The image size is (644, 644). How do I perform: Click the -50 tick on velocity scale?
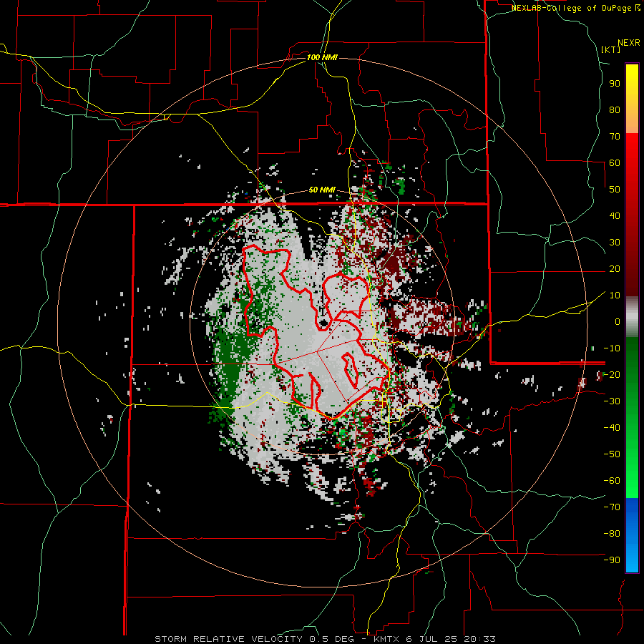click(612, 454)
